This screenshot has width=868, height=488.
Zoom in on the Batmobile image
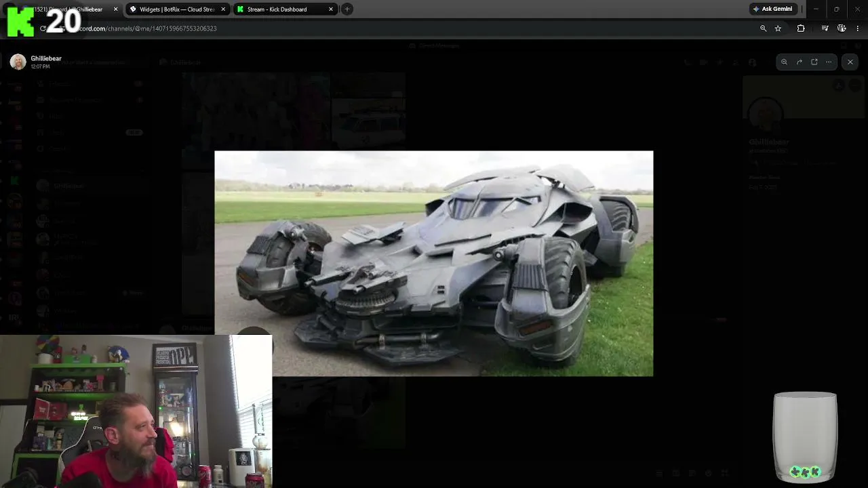click(784, 62)
